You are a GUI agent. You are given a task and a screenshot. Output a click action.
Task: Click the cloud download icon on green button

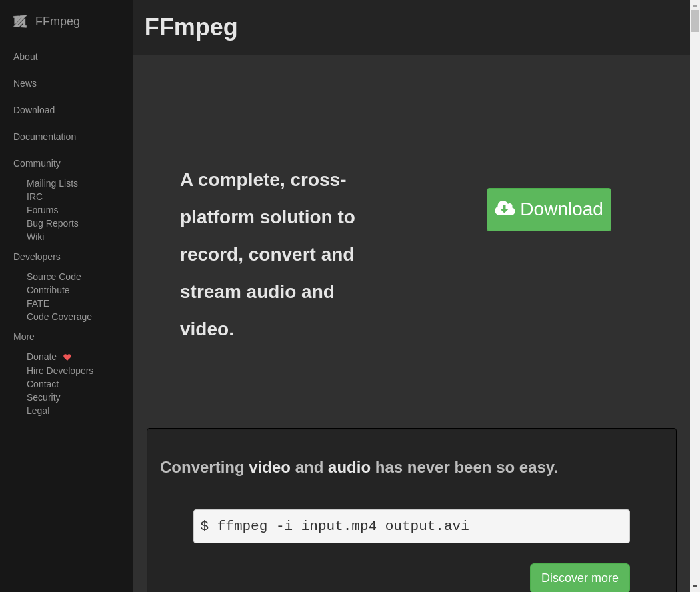point(505,209)
